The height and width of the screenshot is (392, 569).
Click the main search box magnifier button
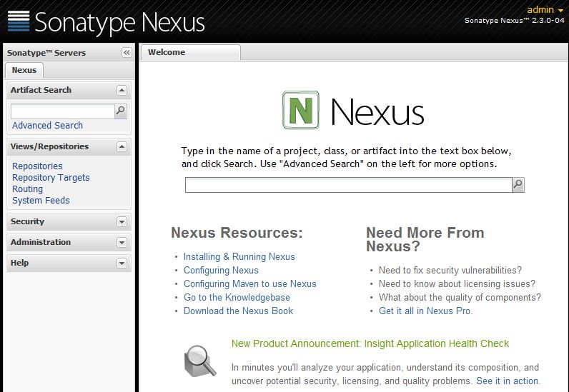point(518,185)
